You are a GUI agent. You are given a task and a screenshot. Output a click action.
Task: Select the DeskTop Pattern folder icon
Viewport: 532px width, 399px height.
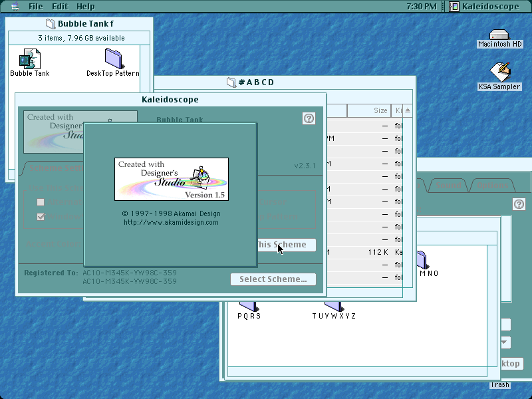point(113,59)
